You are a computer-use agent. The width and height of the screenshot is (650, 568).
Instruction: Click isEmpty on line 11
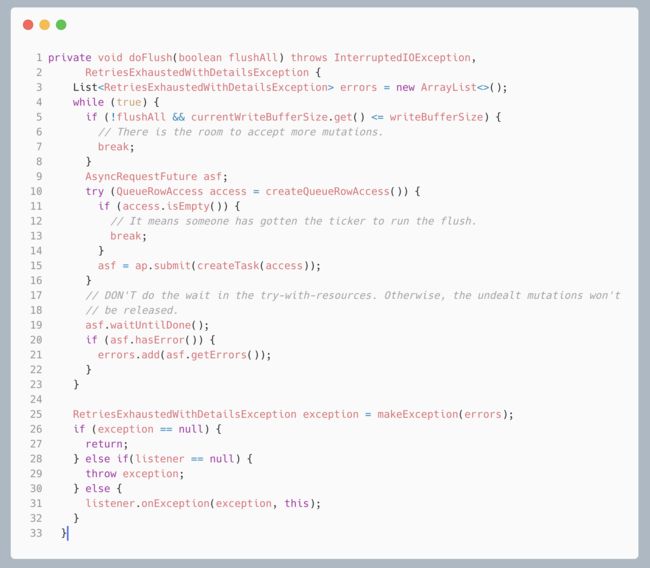pyautogui.click(x=188, y=206)
